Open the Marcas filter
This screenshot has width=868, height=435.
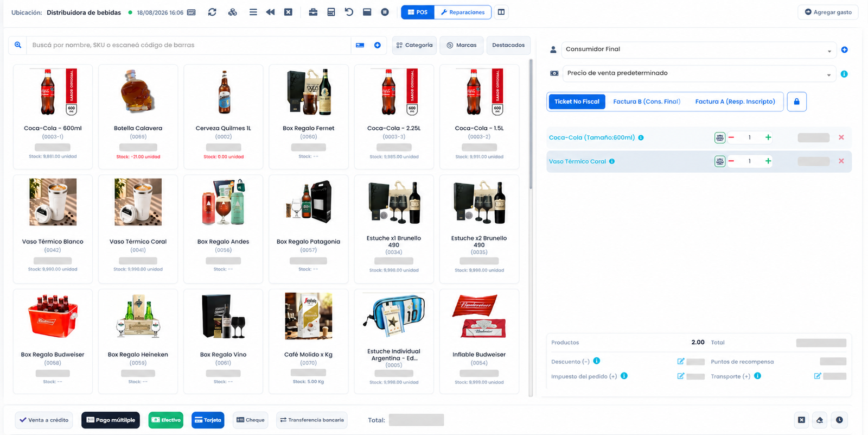[x=462, y=45]
